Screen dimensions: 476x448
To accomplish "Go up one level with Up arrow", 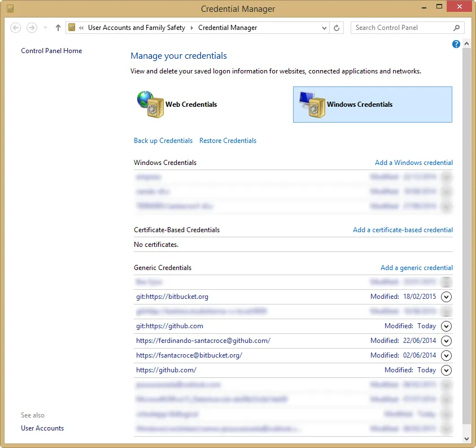I will (x=58, y=28).
